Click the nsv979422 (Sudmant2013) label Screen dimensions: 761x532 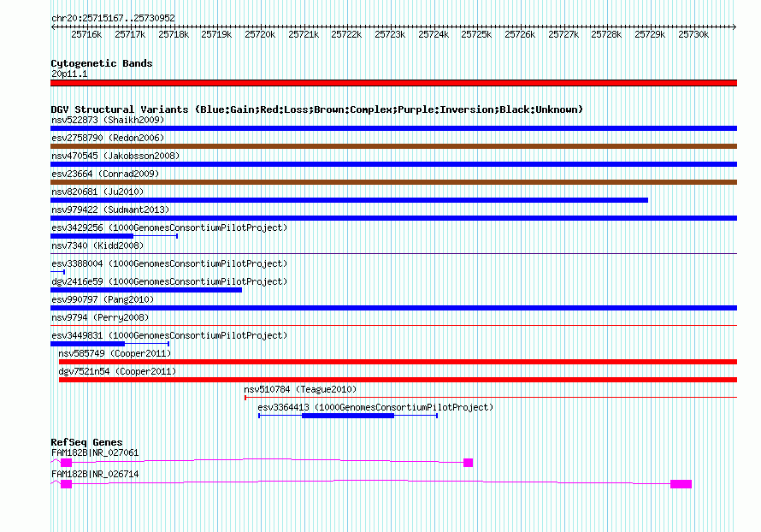pos(110,210)
